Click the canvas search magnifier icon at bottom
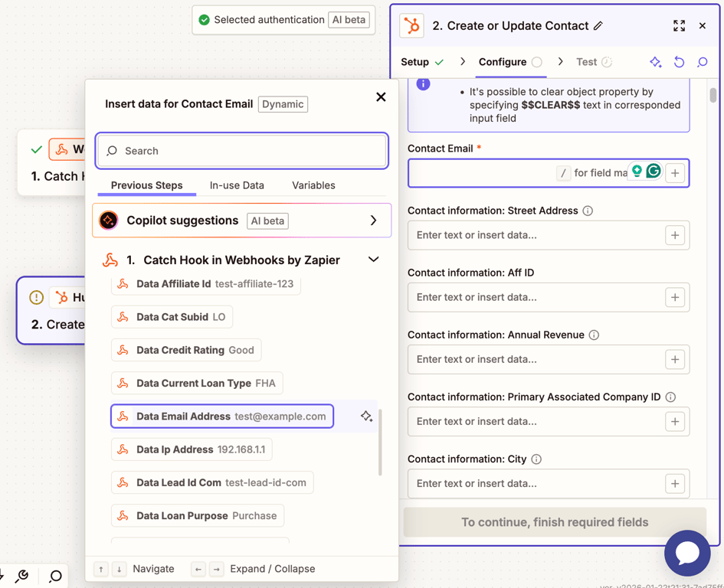This screenshot has width=724, height=588. (x=55, y=576)
